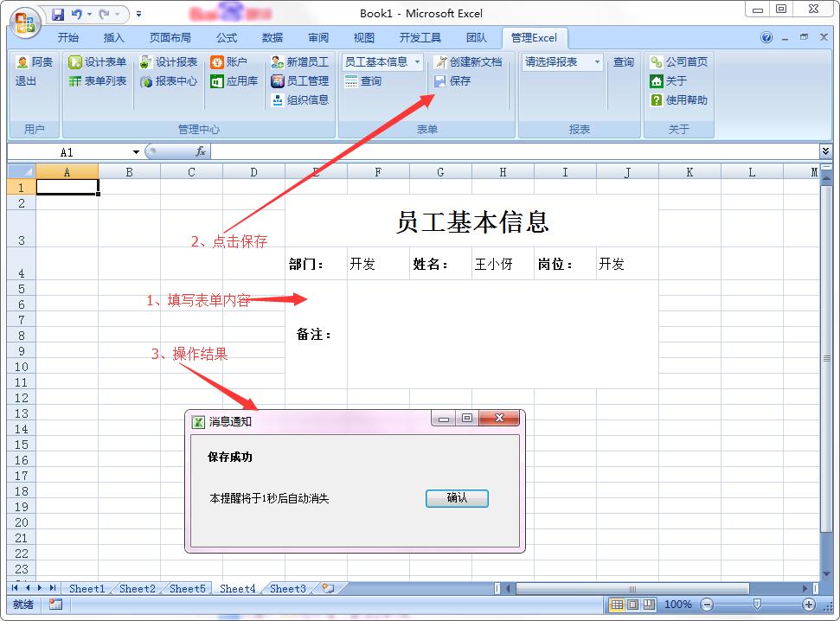Click 退出 to log out

[x=26, y=81]
